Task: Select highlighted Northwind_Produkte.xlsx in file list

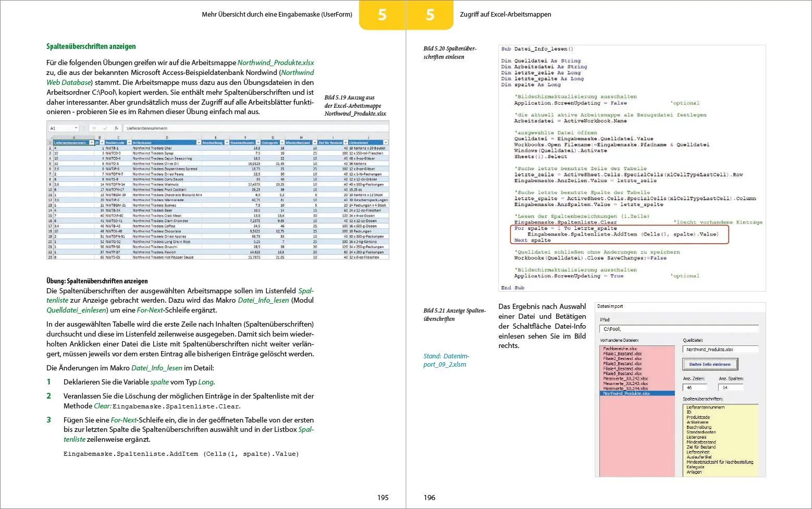Action: (x=637, y=393)
